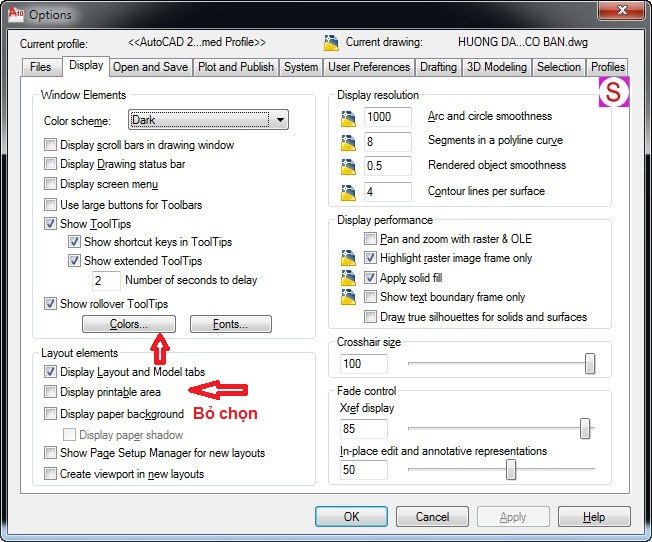Click Number of seconds to delay field
Image resolution: width=652 pixels, height=542 pixels.
click(x=106, y=280)
